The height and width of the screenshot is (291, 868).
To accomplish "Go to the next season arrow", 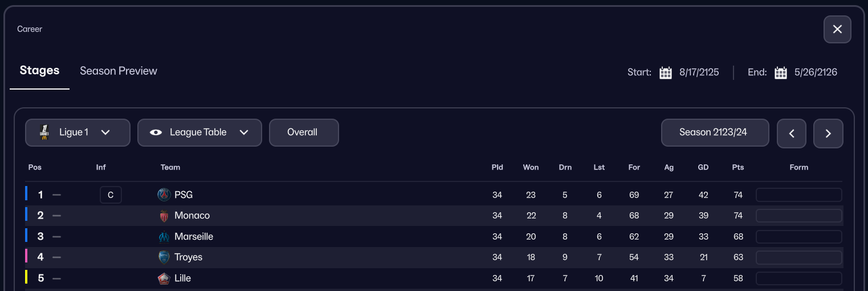I will (x=828, y=134).
